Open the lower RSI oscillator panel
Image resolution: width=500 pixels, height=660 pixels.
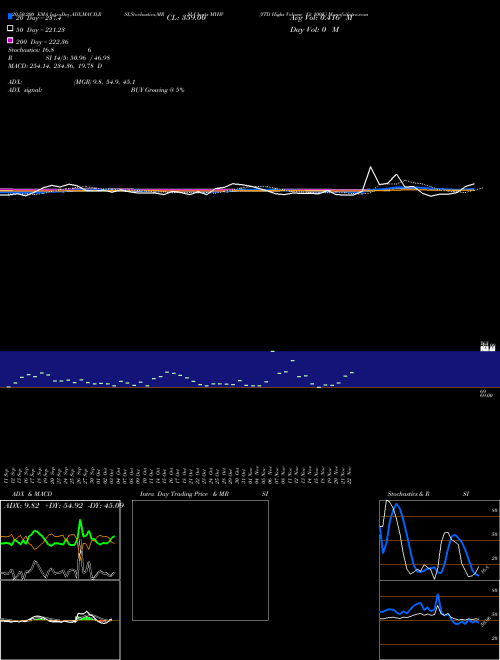click(x=439, y=620)
